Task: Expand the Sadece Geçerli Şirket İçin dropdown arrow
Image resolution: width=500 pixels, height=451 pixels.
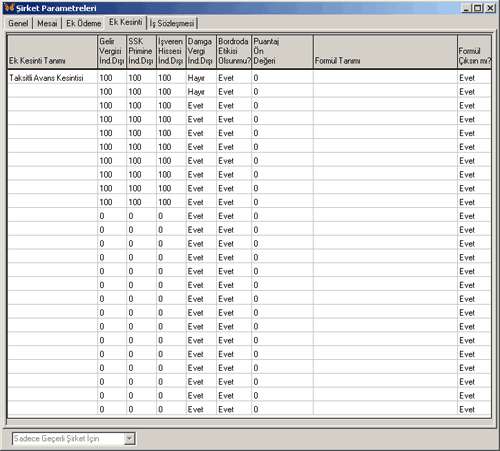Action: click(x=130, y=439)
